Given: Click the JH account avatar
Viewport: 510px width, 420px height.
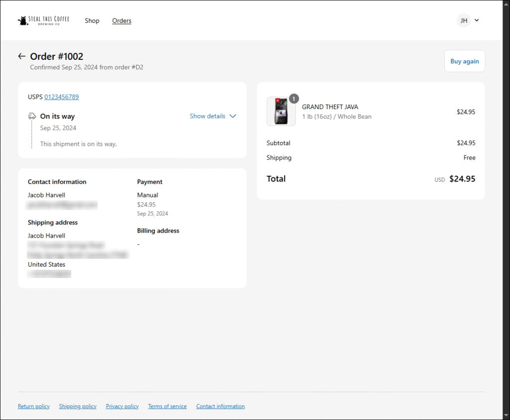Looking at the screenshot, I should [464, 20].
